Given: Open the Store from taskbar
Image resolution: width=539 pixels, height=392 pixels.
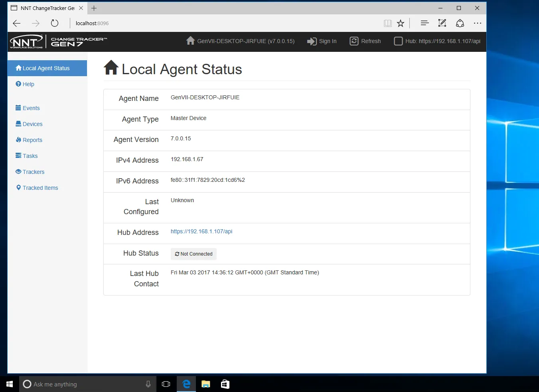Looking at the screenshot, I should click(225, 384).
